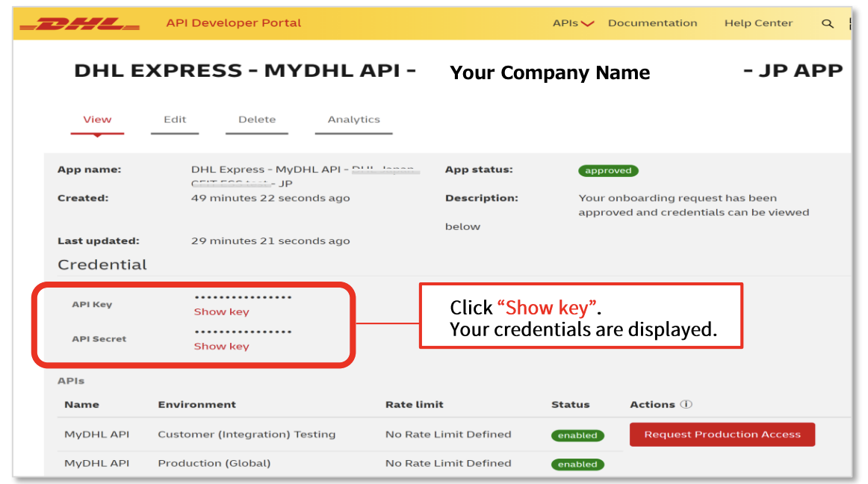Switch to the Edit tab
868x484 pixels.
(175, 120)
